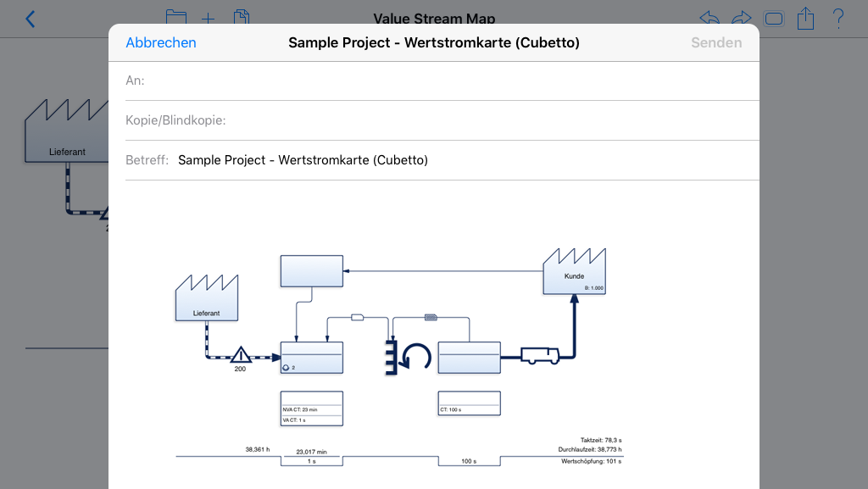Image resolution: width=868 pixels, height=489 pixels.
Task: Tap the second process box left of the truck
Action: tap(470, 358)
